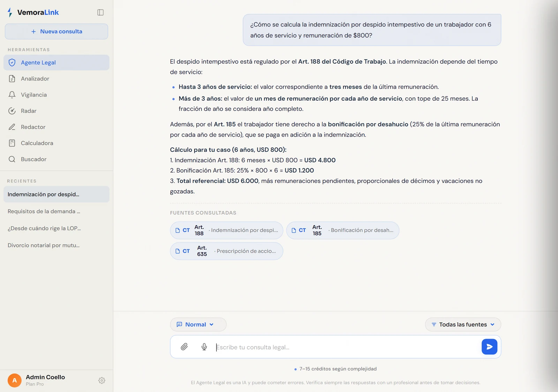Image resolution: width=558 pixels, height=392 pixels.
Task: Click the Redactor pencil icon
Action: coord(12,127)
